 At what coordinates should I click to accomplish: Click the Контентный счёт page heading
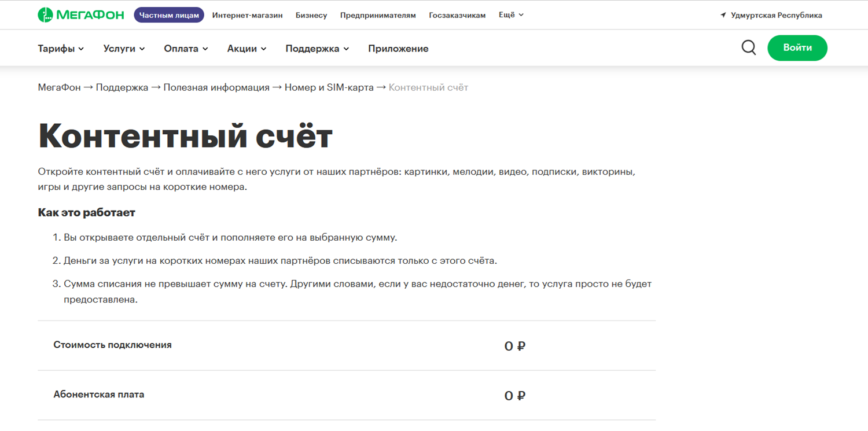(185, 136)
